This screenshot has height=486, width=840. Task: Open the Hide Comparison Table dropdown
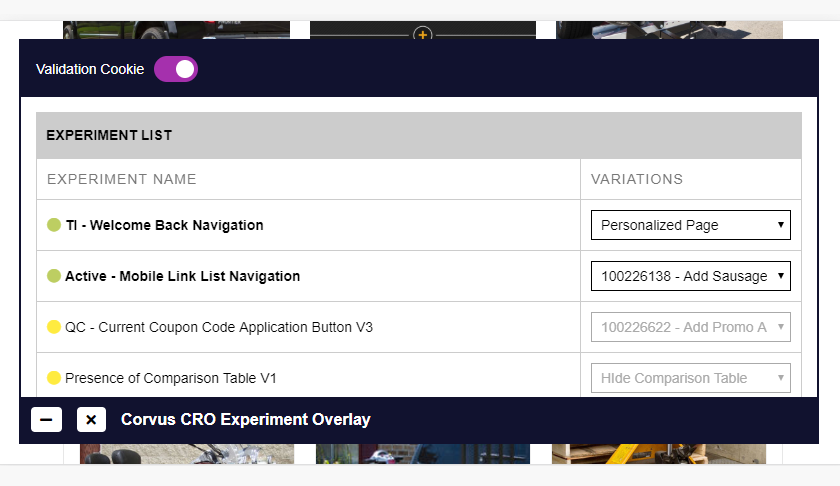tap(691, 378)
